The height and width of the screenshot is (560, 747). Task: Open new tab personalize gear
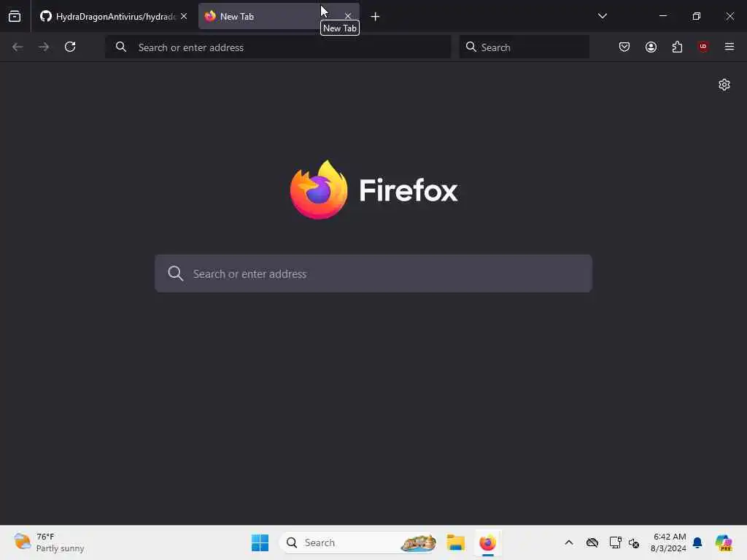click(x=724, y=85)
